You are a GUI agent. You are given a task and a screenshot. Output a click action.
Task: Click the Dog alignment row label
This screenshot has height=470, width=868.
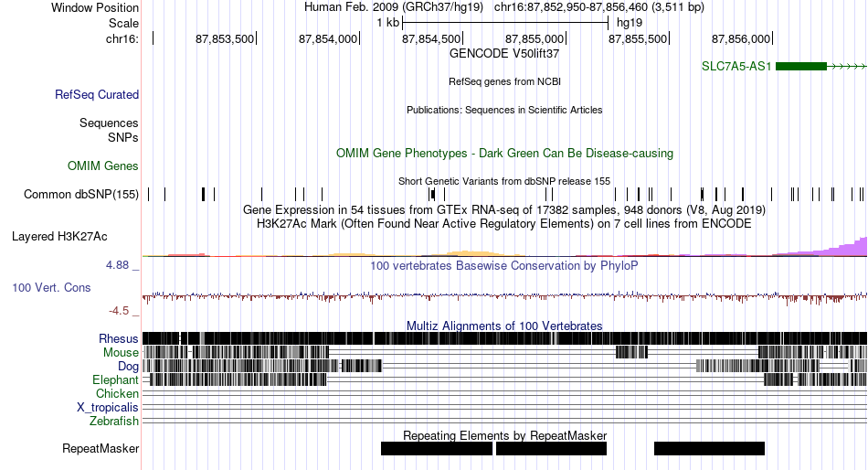pos(128,367)
